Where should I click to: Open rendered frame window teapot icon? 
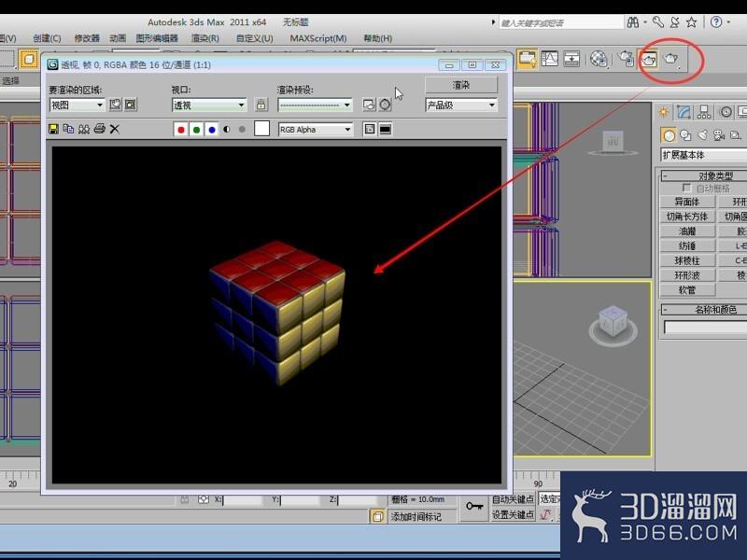click(648, 59)
